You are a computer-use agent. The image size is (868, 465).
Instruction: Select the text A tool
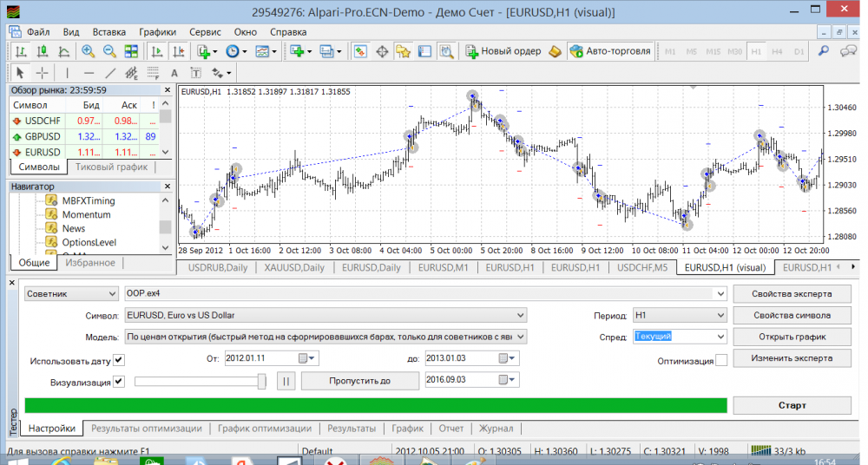tap(174, 73)
